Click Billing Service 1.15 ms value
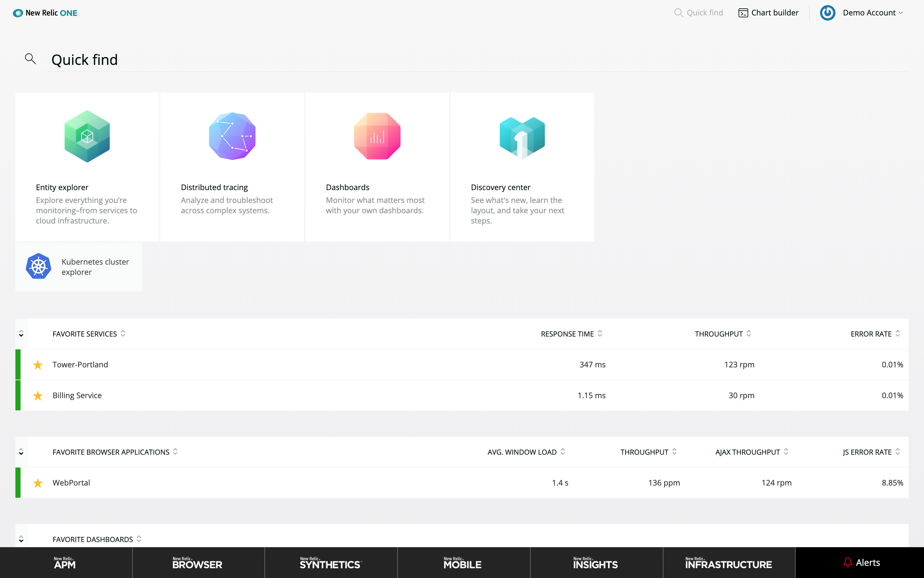This screenshot has width=924, height=578. [x=591, y=396]
